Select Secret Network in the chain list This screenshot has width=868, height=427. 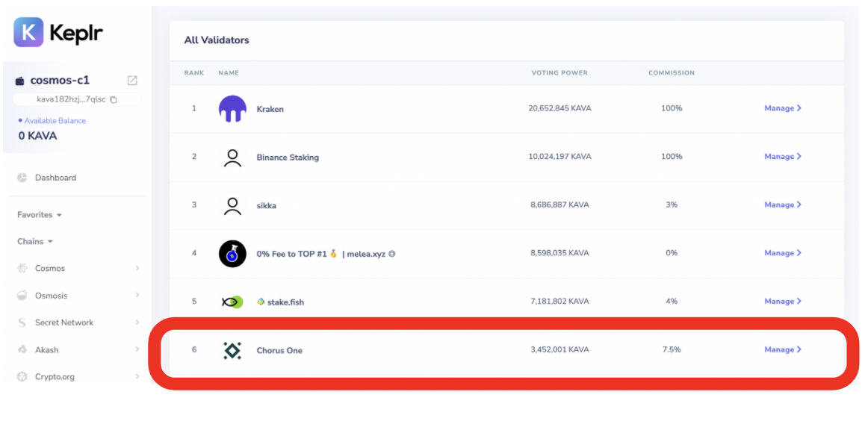coord(64,322)
